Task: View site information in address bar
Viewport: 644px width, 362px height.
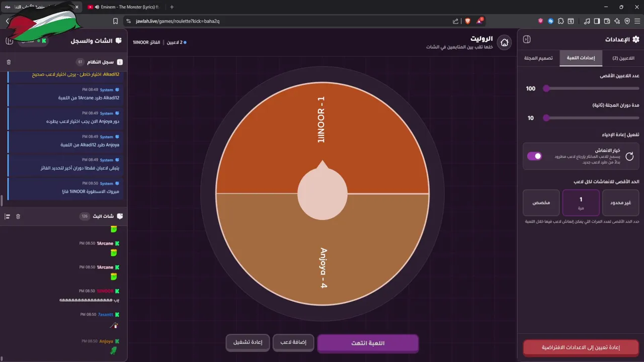Action: 128,21
